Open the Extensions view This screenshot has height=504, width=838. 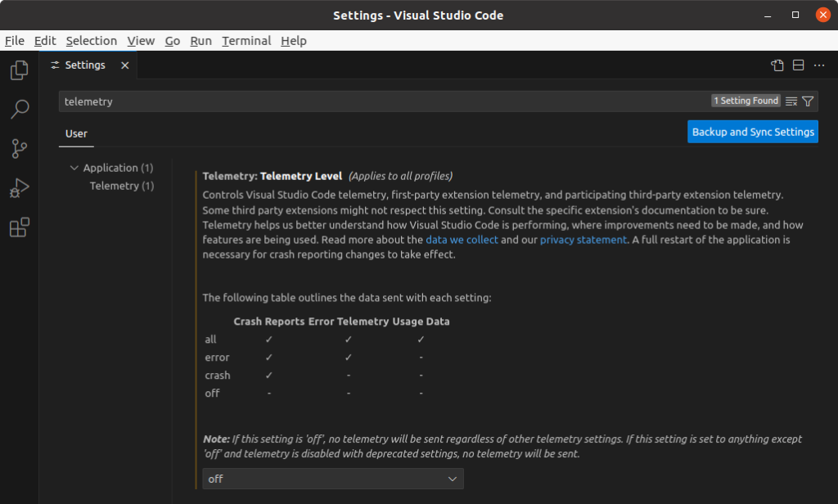click(19, 227)
